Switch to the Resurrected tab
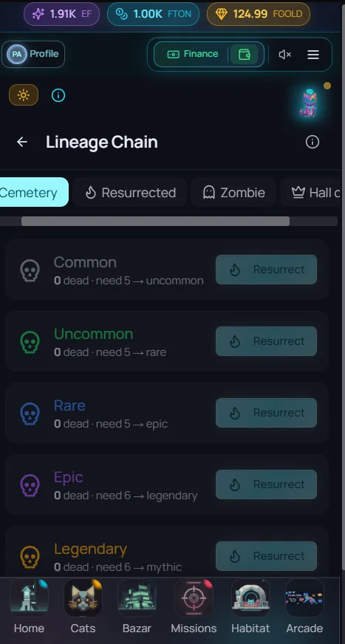Viewport: 345px width, 644px height. (x=130, y=192)
